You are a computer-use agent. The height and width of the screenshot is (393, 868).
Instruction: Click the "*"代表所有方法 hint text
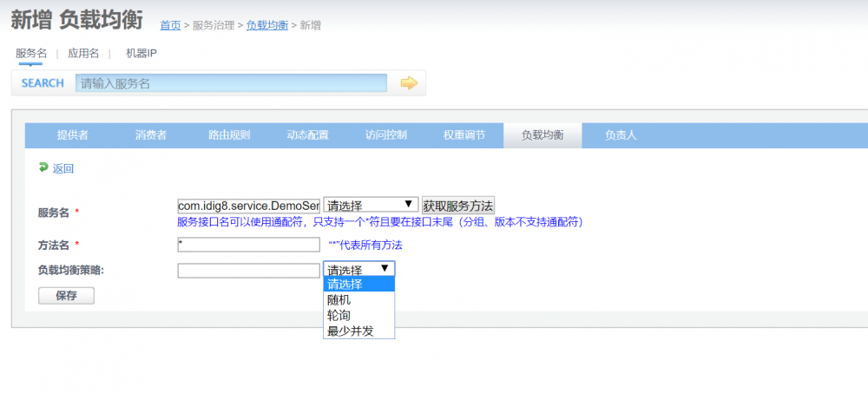[365, 246]
